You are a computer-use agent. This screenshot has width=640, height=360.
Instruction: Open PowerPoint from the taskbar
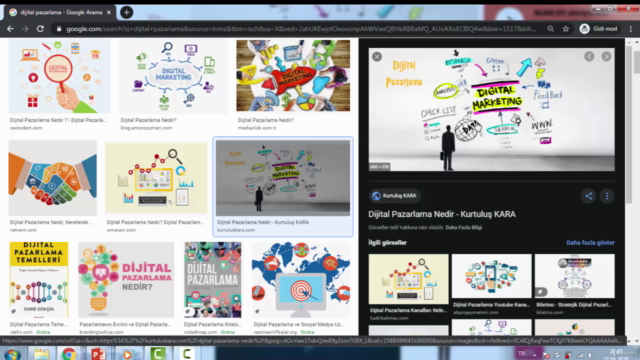pyautogui.click(x=98, y=354)
